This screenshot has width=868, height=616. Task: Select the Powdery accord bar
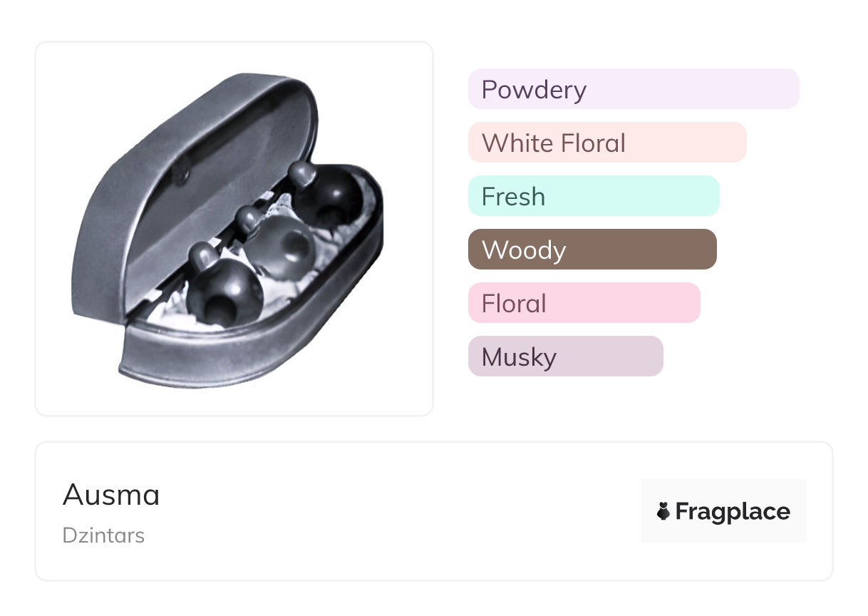633,89
